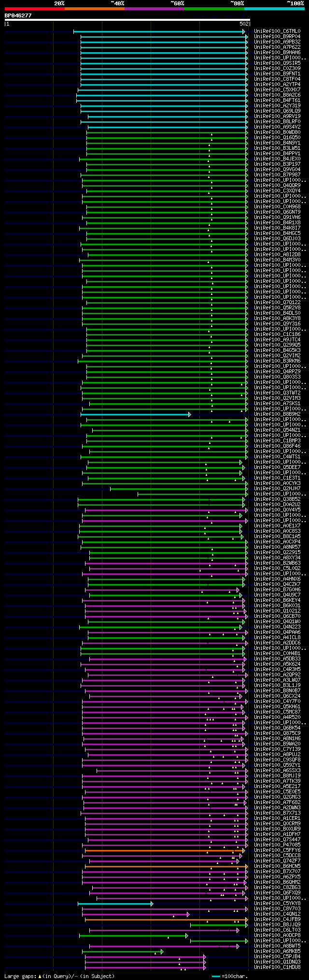Open hit UniRef100_Q54NZ1
Screen dimensions: 309x980
(277, 430)
